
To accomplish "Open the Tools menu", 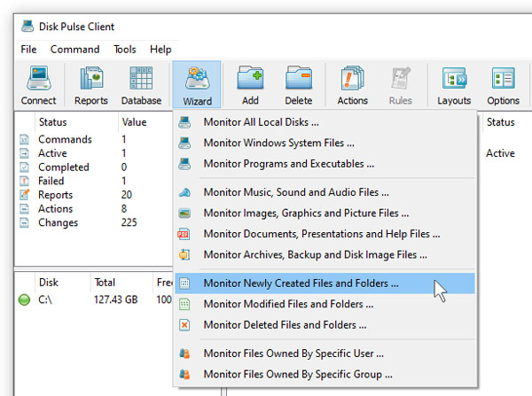I will pyautogui.click(x=124, y=50).
